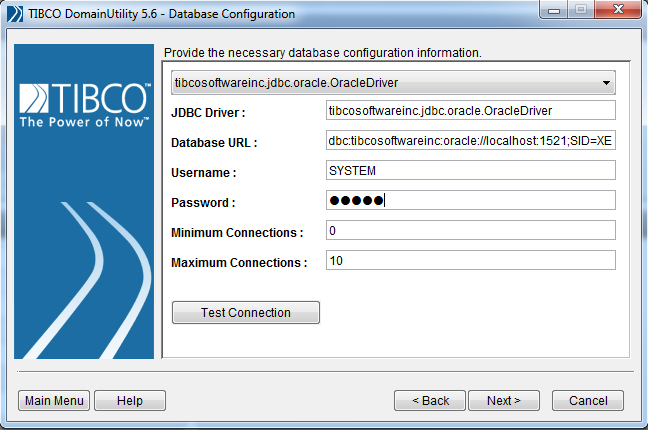Open Help for database configuration
The width and height of the screenshot is (648, 430).
coord(130,401)
